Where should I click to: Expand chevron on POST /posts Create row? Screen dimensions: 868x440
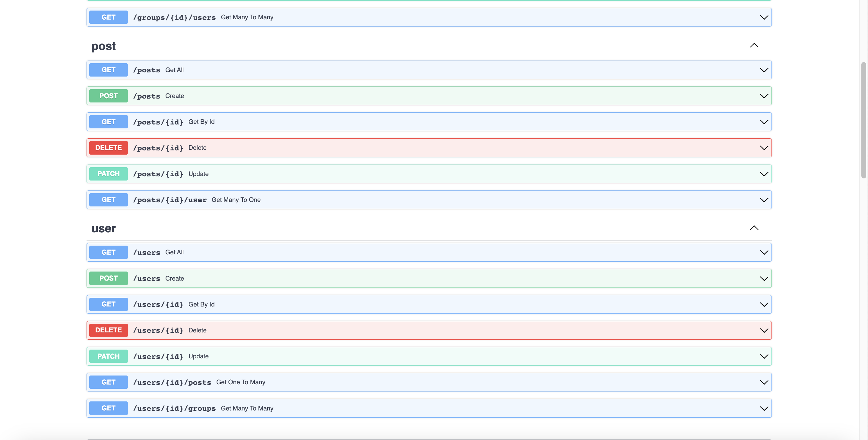coord(764,96)
